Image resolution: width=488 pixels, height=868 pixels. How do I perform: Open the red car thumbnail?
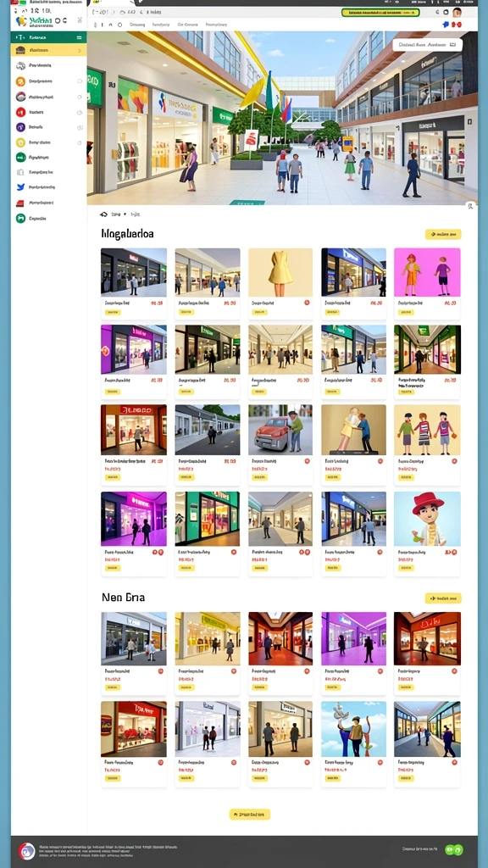[x=280, y=430]
